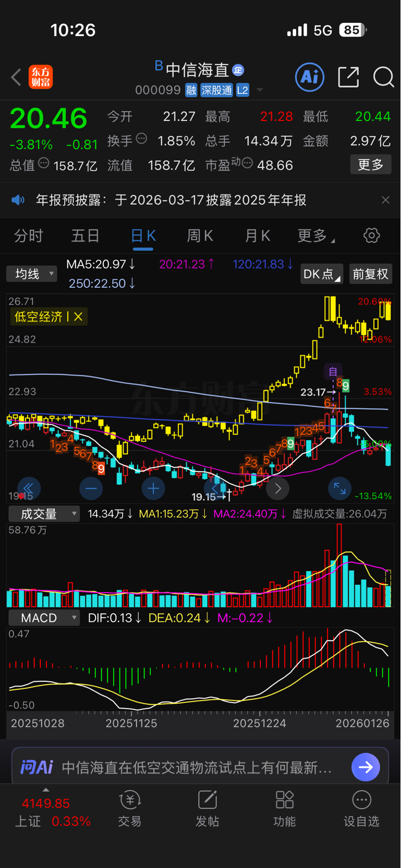Open the 年报预披露 announcement text
The width and height of the screenshot is (401, 868).
pos(171,200)
